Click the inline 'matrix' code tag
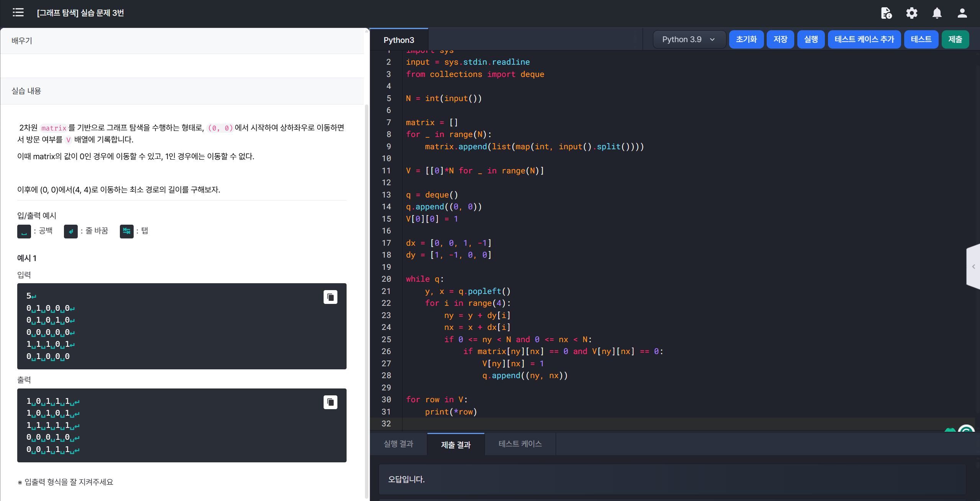 [54, 128]
